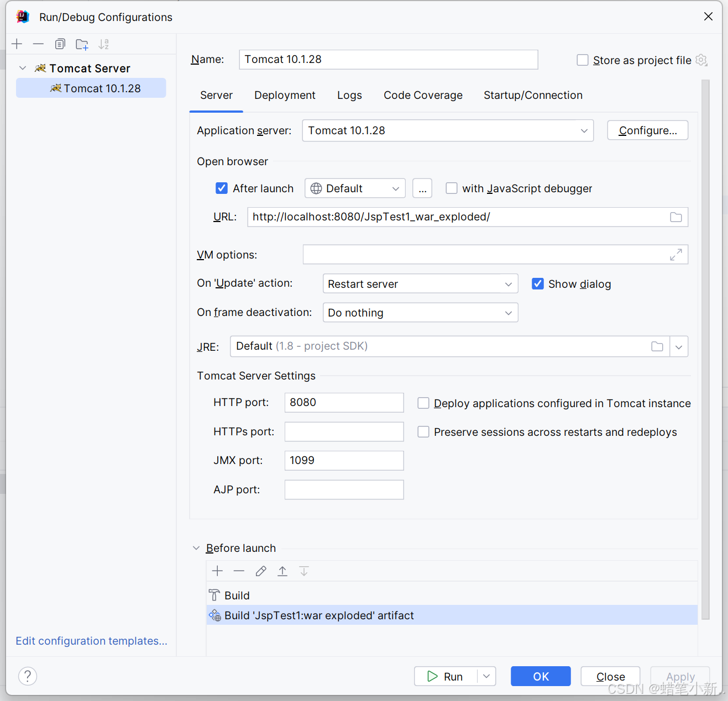Click the folder icon in the URL field
This screenshot has width=728, height=701.
[x=676, y=217]
